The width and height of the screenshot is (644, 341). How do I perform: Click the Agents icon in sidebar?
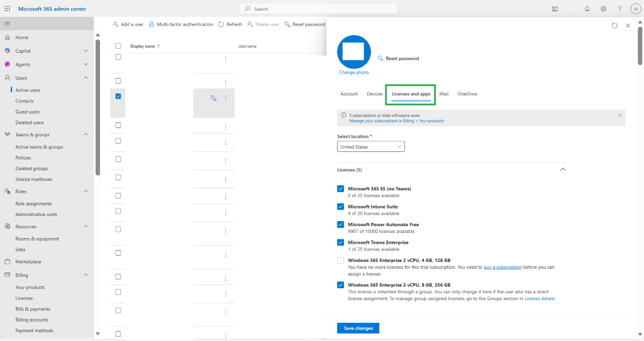click(x=8, y=65)
